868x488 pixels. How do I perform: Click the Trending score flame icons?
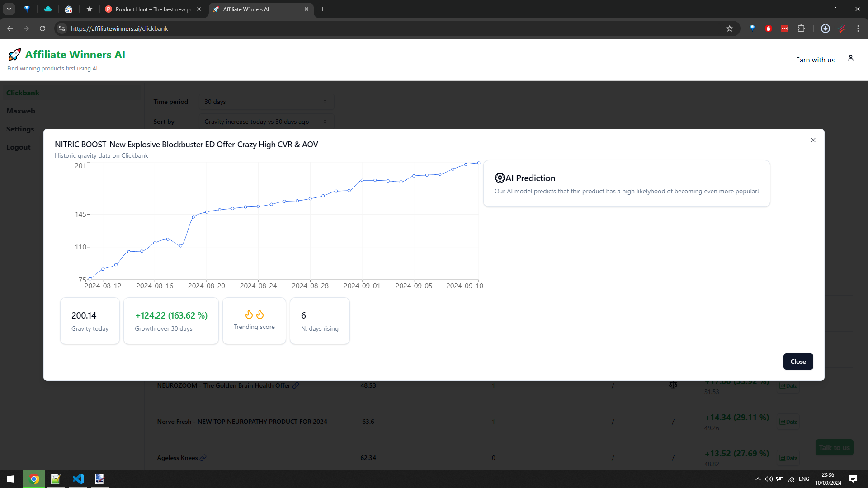(x=254, y=314)
